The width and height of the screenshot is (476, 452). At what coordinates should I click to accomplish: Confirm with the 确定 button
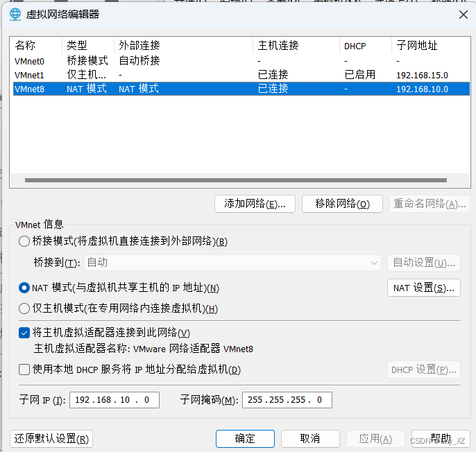(x=245, y=439)
